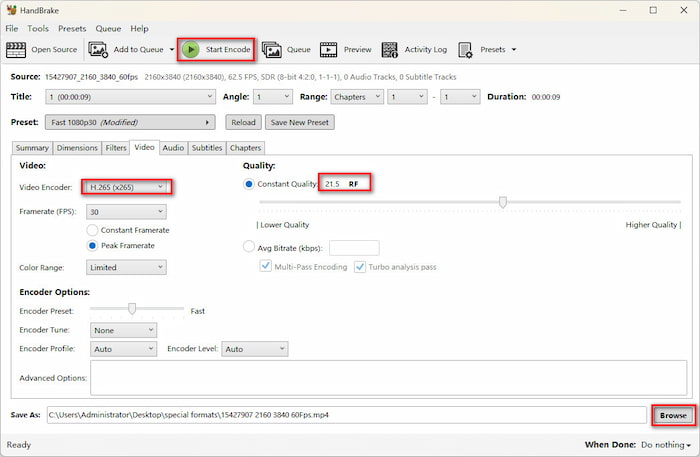Open the Help menu
The width and height of the screenshot is (700, 457).
[x=139, y=29]
